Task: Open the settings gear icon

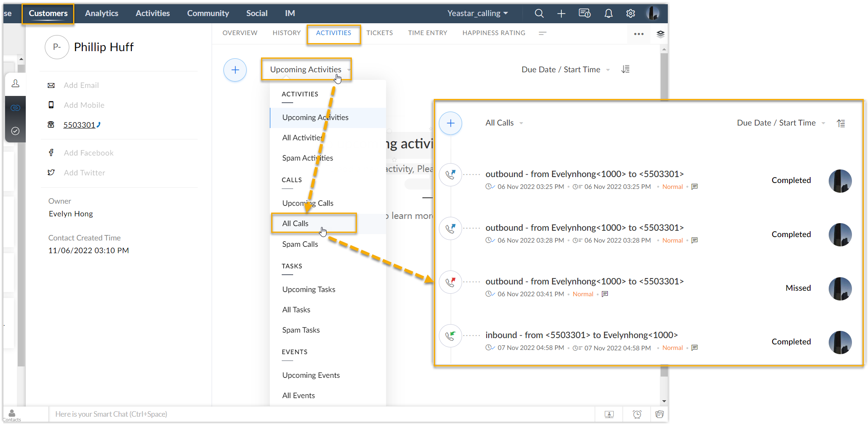Action: pos(631,14)
